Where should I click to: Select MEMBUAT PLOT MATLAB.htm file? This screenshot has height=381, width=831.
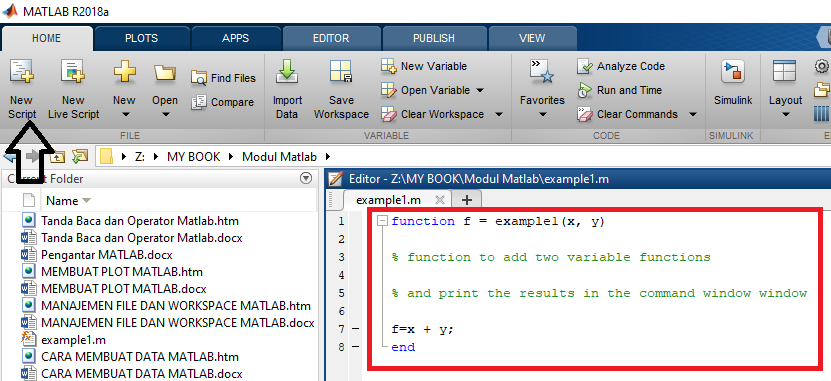[x=122, y=272]
